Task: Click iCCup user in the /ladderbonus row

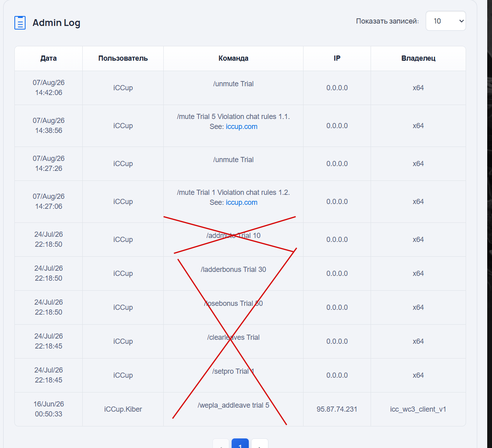Action: click(x=123, y=274)
